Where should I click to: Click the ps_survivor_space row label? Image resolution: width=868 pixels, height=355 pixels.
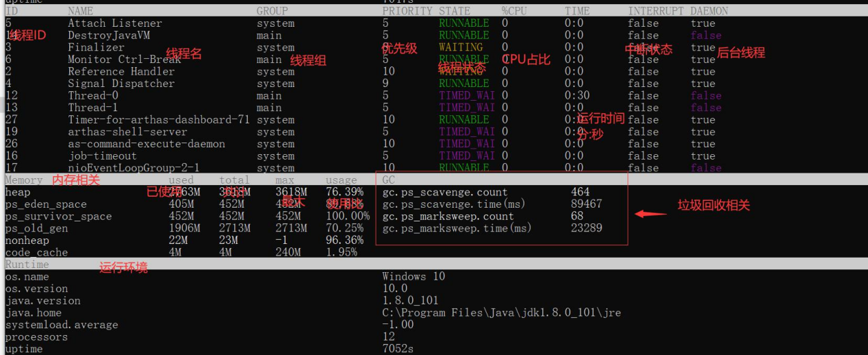[58, 217]
